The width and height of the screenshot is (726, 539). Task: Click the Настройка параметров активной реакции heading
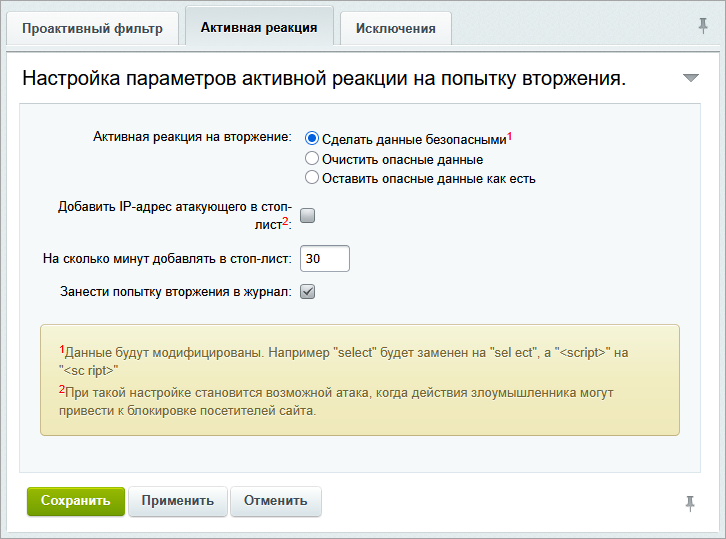[x=323, y=79]
